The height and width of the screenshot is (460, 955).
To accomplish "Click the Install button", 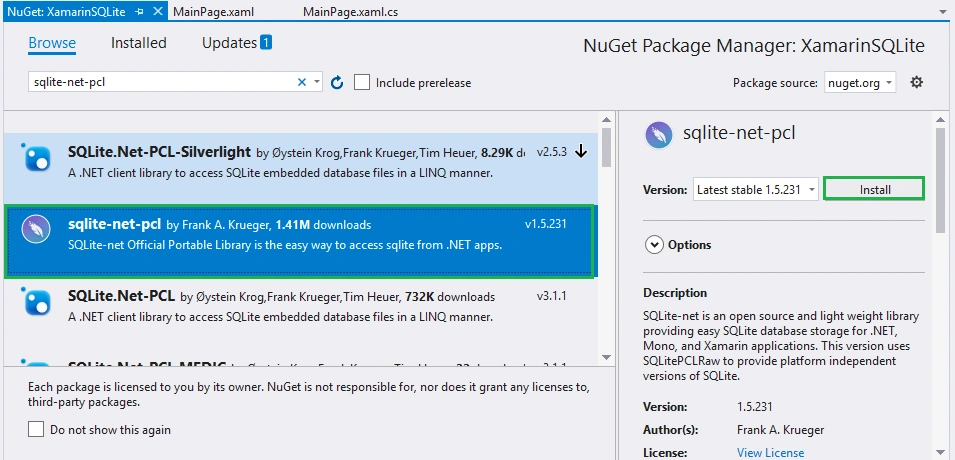I will tap(875, 189).
